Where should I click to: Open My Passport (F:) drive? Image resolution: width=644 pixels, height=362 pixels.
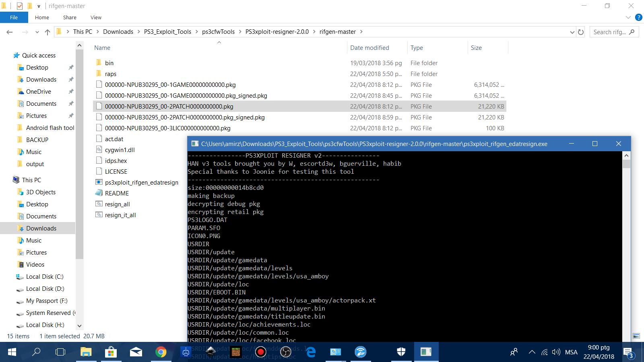(47, 301)
